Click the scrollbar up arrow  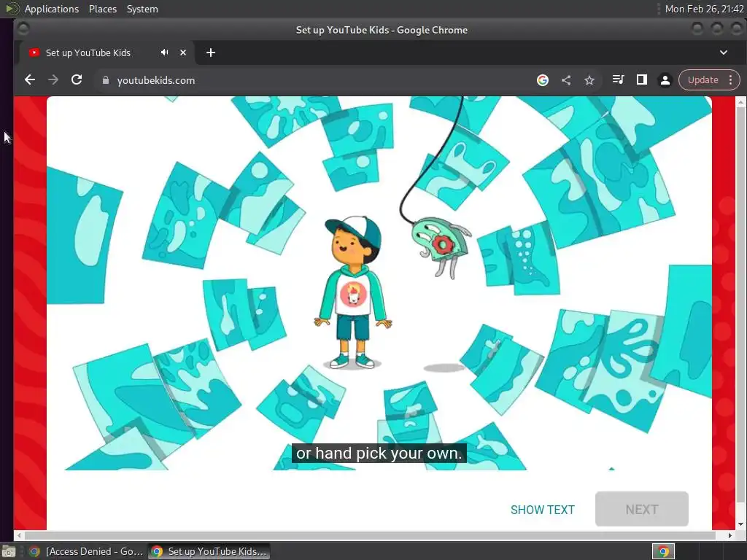pos(740,101)
